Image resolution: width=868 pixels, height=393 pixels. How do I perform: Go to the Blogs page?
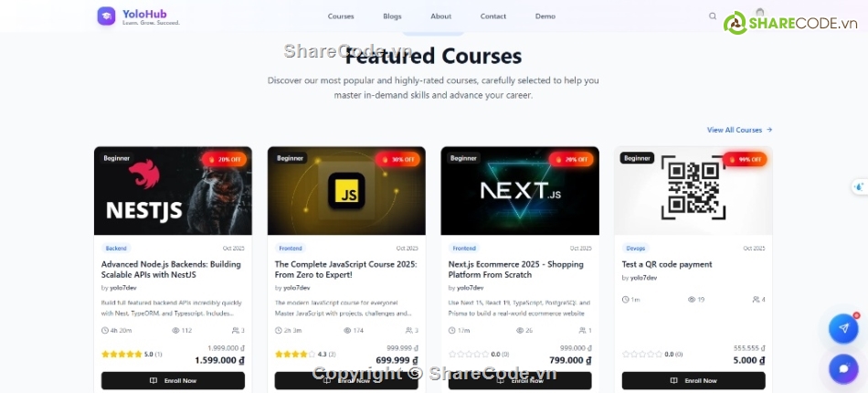(x=392, y=16)
